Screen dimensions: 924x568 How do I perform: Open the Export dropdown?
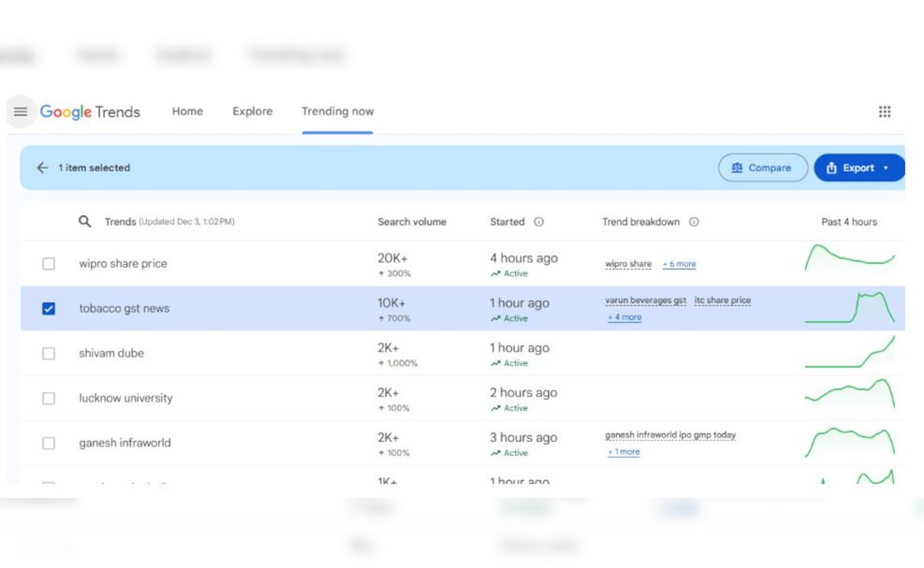[x=859, y=168]
